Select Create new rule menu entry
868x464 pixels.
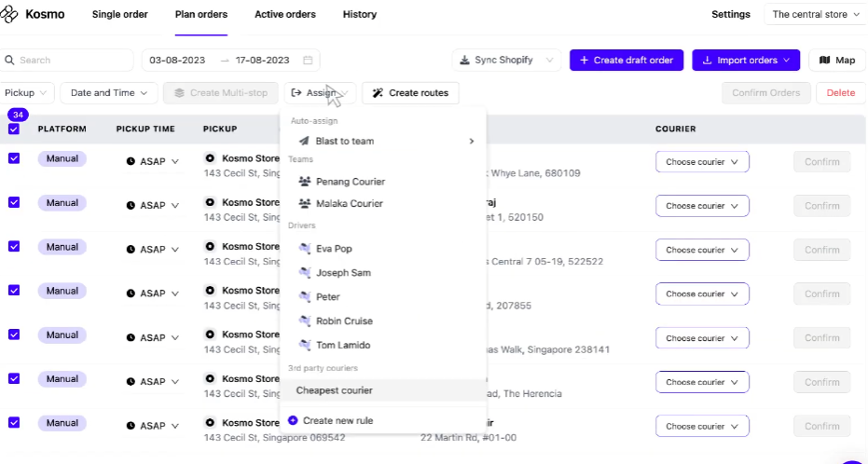pyautogui.click(x=383, y=421)
